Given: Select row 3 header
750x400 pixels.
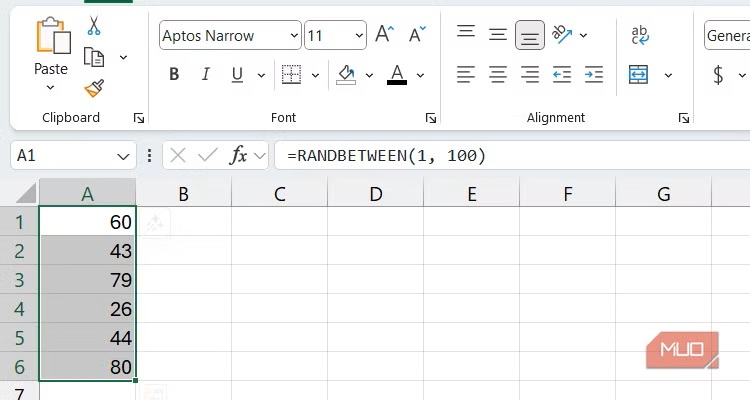Looking at the screenshot, I should [x=19, y=281].
